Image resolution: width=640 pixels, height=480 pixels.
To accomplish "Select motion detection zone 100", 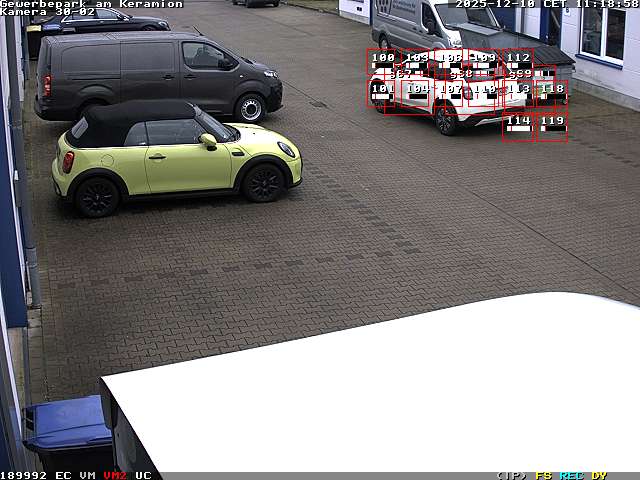I will (x=382, y=63).
